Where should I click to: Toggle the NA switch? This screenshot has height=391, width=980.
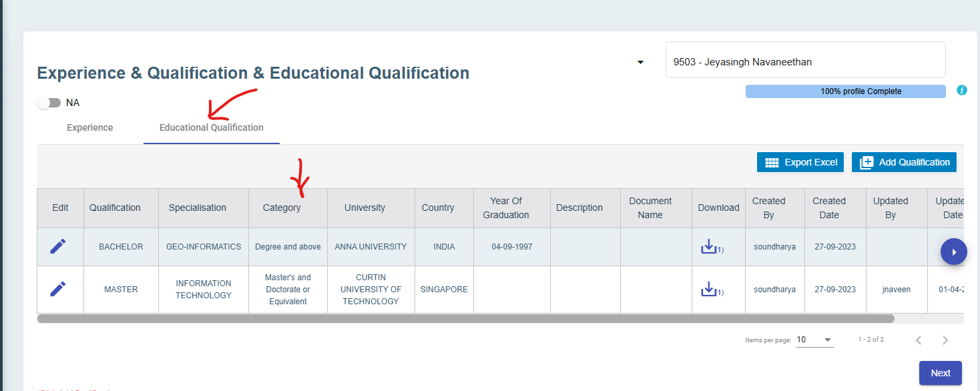(49, 103)
